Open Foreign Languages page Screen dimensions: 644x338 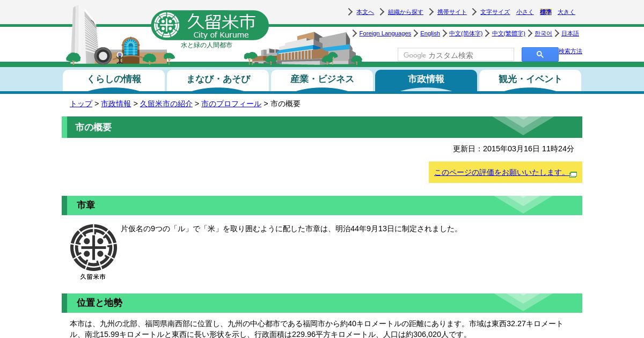(x=385, y=33)
